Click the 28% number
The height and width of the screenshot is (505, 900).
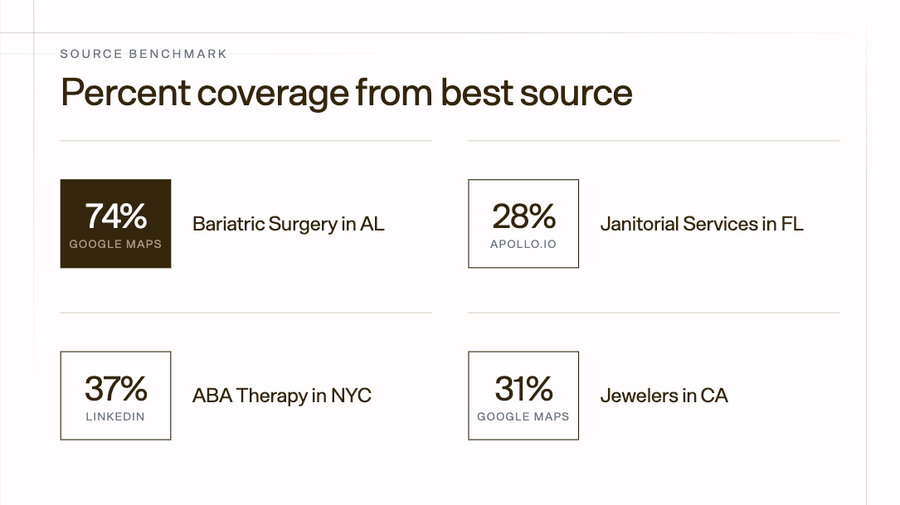click(524, 216)
